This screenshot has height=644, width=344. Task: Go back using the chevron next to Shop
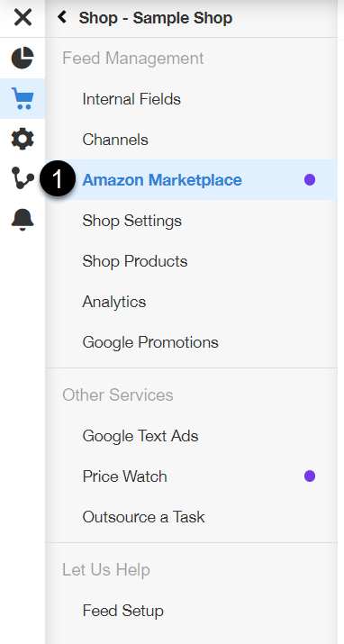point(62,17)
